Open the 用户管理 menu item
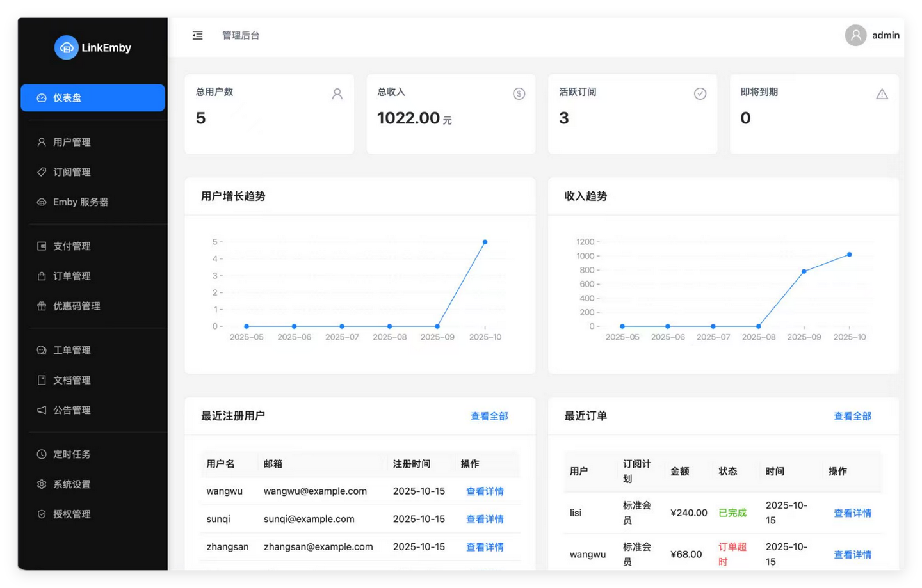Screen dimensions: 922x588 [x=93, y=142]
